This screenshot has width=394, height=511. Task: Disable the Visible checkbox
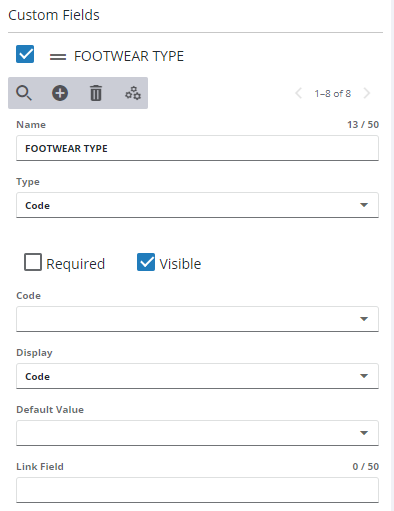click(x=146, y=262)
